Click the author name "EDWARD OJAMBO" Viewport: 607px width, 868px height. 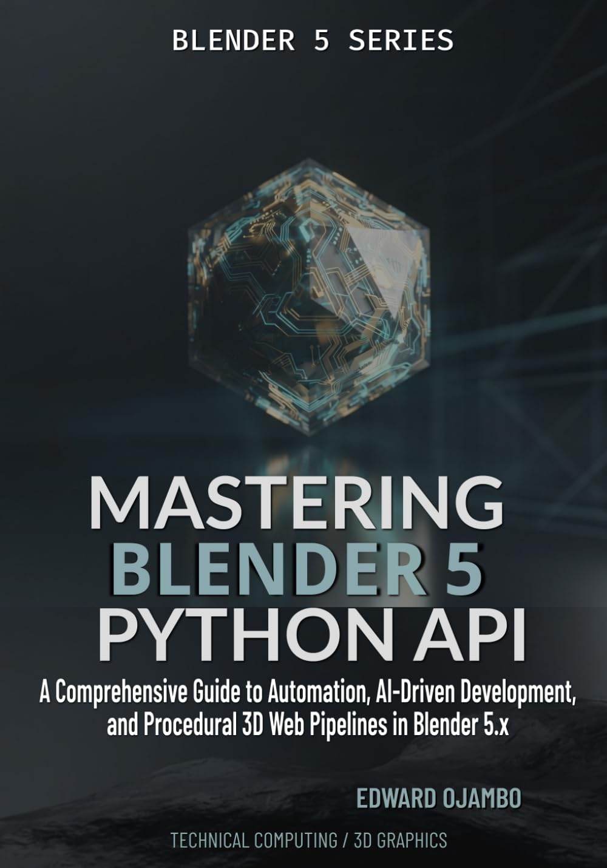438,799
